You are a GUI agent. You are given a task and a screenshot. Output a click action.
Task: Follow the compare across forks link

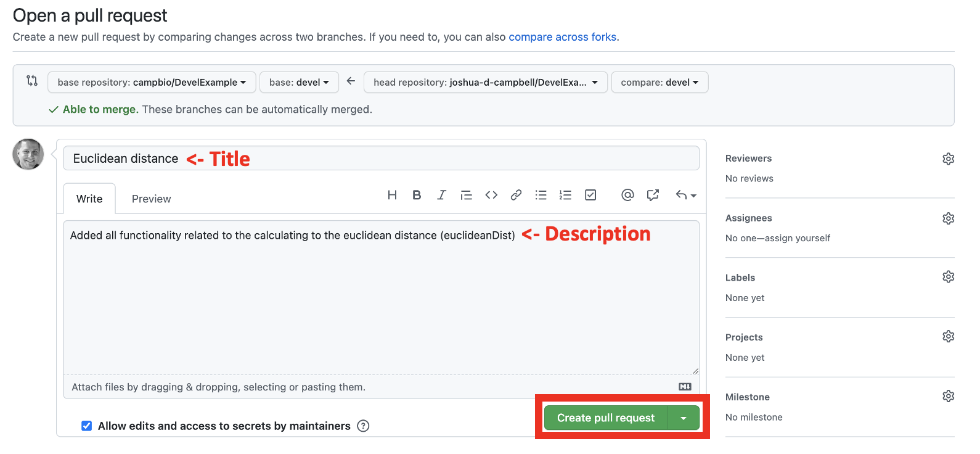tap(564, 37)
